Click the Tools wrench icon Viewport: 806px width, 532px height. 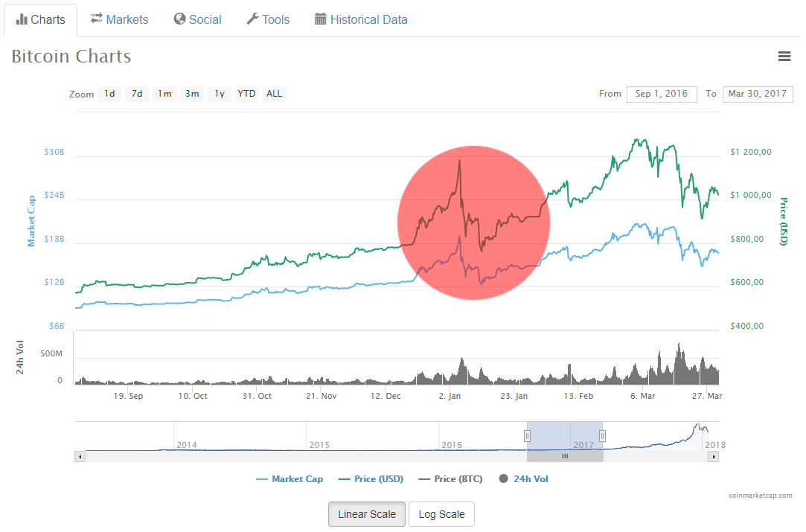click(x=252, y=19)
